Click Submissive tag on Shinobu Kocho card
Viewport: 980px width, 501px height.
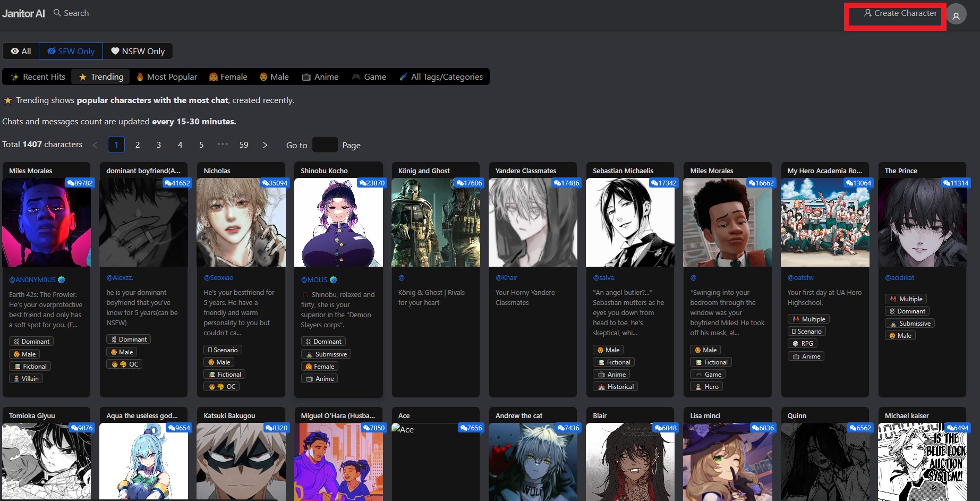click(326, 354)
